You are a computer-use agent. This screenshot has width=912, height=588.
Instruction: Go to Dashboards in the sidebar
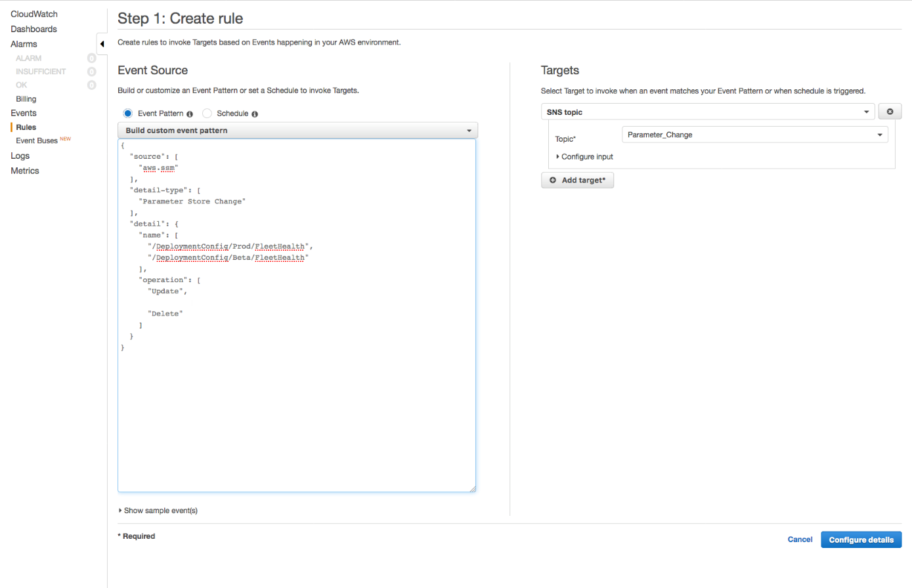[33, 29]
